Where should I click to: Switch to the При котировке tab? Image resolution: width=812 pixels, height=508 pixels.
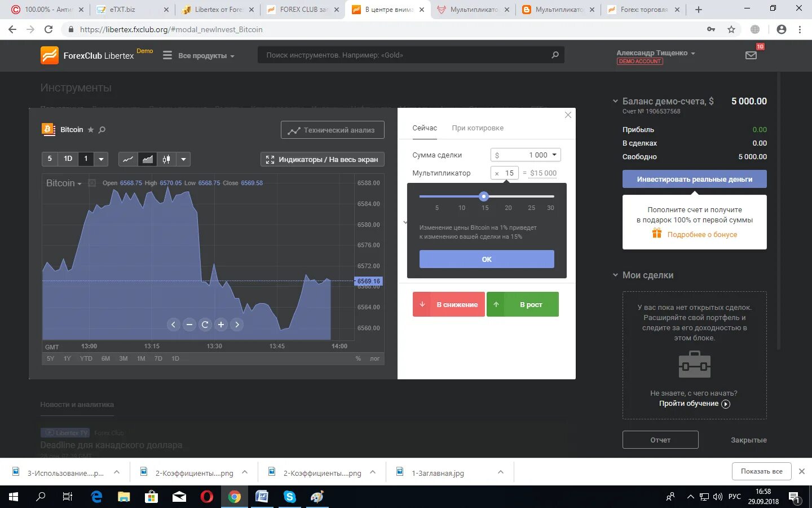click(x=478, y=128)
